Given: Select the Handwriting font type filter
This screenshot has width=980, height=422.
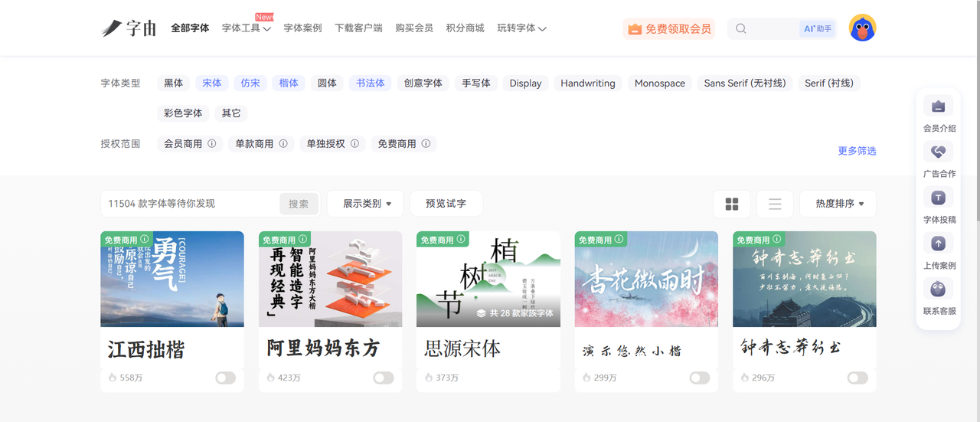Looking at the screenshot, I should coord(588,83).
